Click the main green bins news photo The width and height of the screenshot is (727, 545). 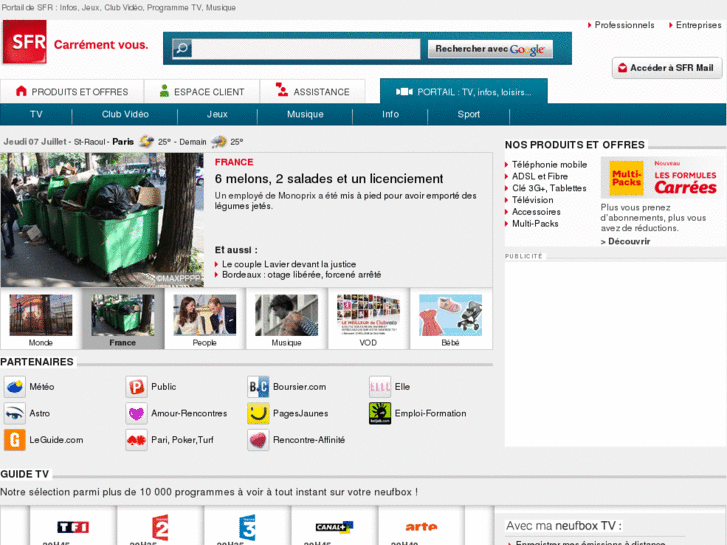[102, 220]
